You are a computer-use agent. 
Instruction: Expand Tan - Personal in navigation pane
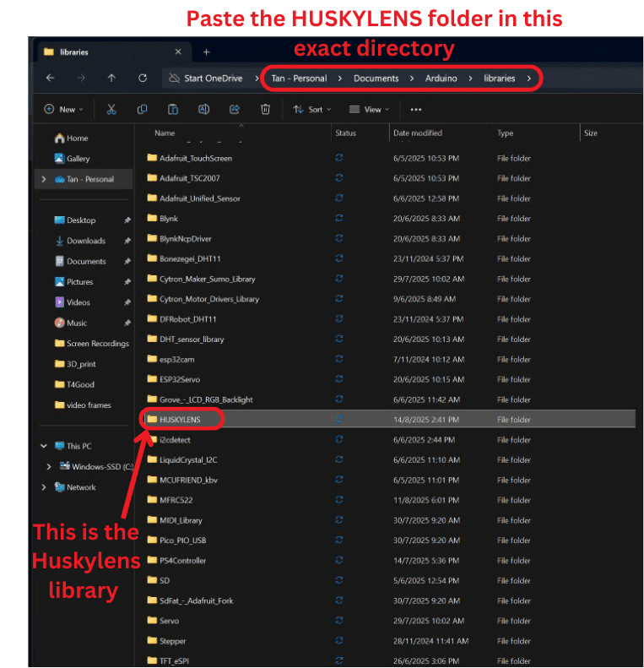click(43, 179)
